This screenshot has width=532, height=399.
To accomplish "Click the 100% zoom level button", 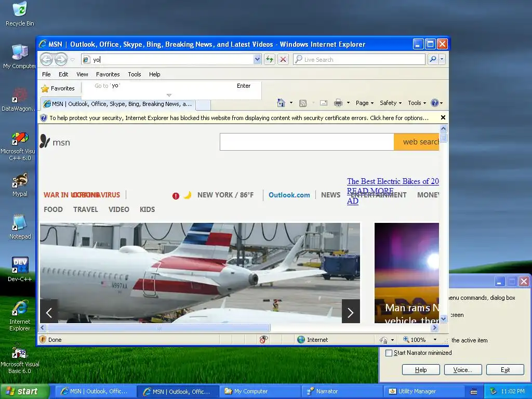I will (x=414, y=340).
